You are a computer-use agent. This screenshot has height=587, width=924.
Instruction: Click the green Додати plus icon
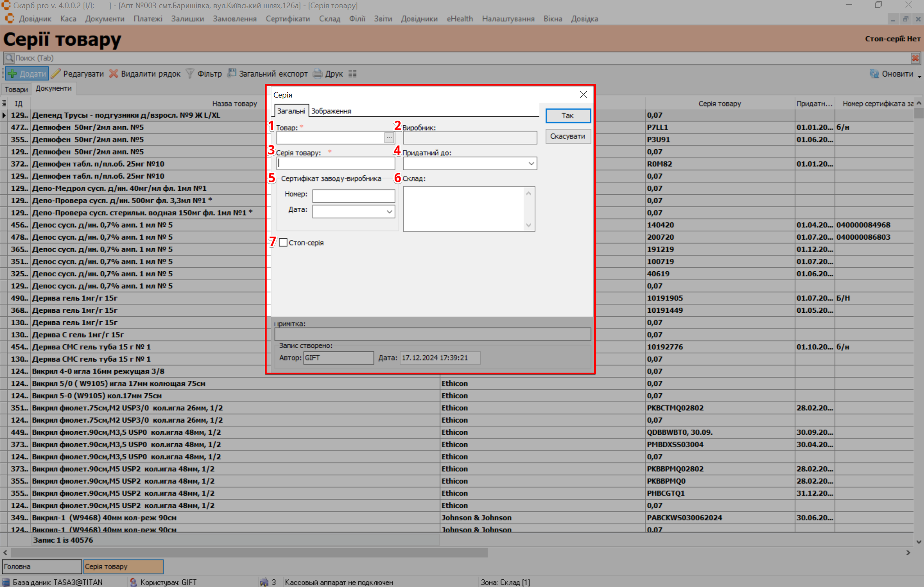click(x=13, y=74)
